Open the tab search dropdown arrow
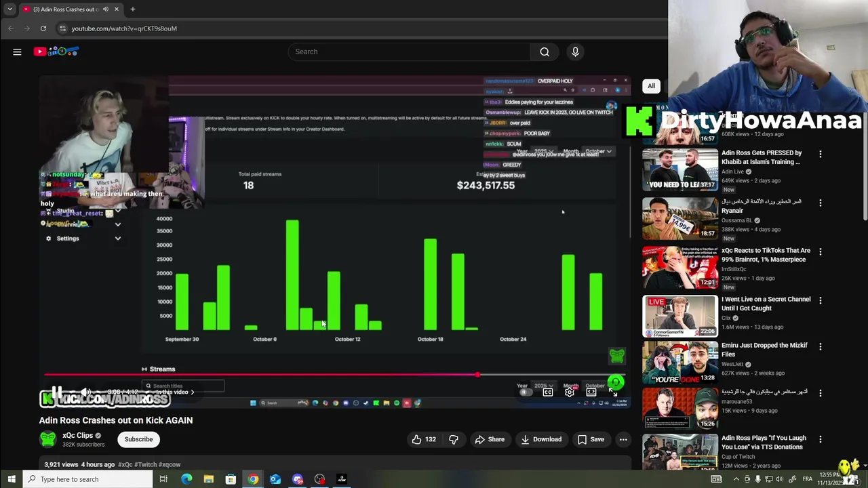The image size is (868, 488). coord(9,9)
